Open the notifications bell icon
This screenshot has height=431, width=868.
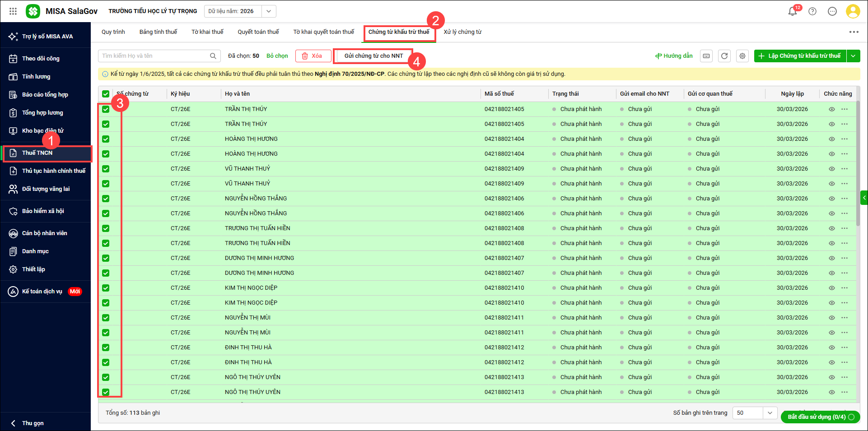pos(792,11)
